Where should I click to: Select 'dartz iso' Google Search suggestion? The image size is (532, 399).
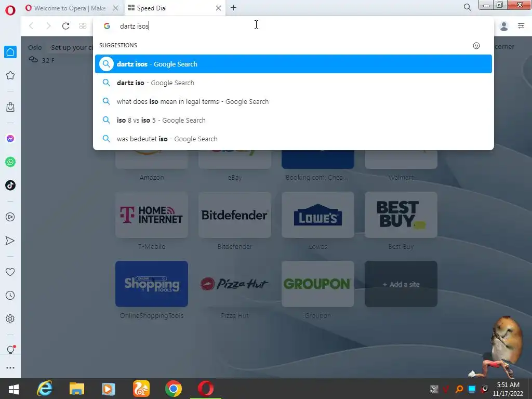[293, 83]
